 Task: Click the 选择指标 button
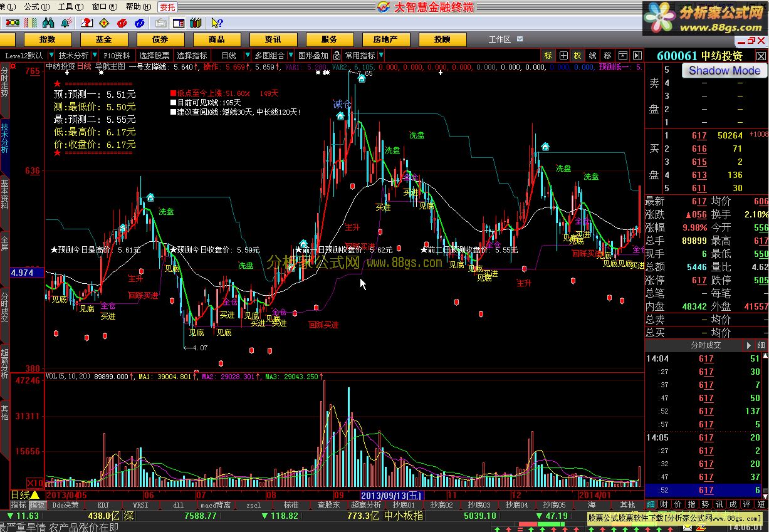click(192, 55)
